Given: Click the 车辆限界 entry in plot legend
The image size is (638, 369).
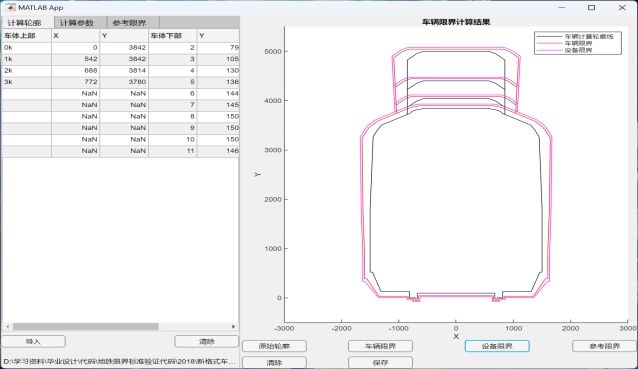Looking at the screenshot, I should pyautogui.click(x=578, y=43).
